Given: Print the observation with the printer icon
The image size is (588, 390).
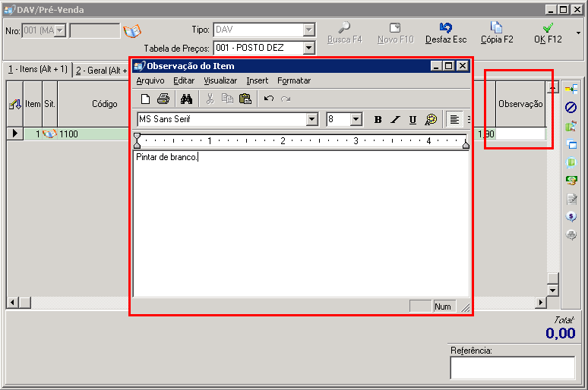Looking at the screenshot, I should point(163,99).
